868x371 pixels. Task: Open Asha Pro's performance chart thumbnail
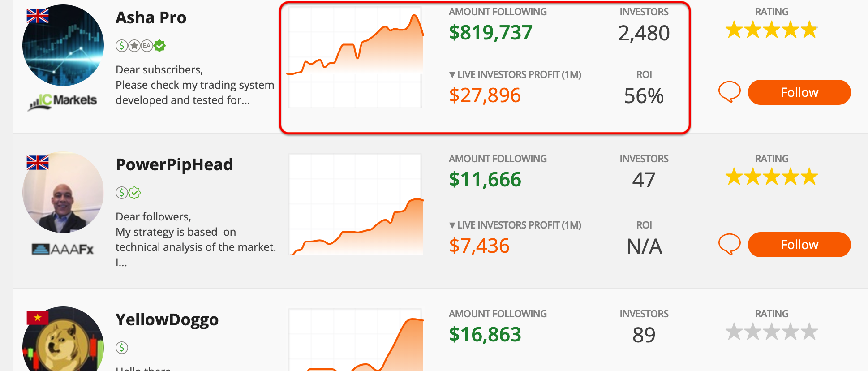(x=355, y=57)
